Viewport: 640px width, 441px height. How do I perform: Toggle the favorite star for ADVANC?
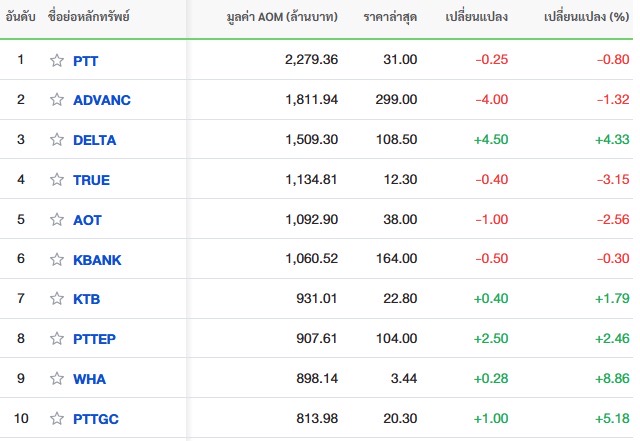pos(57,100)
